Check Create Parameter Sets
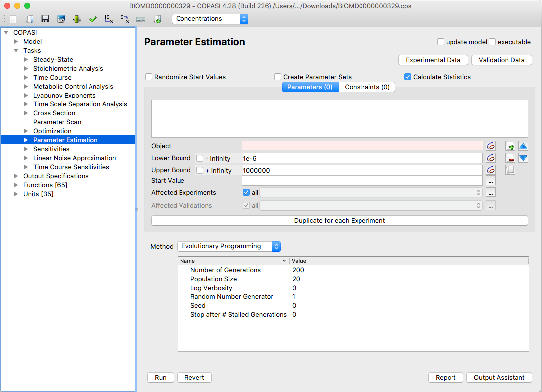 [x=278, y=77]
